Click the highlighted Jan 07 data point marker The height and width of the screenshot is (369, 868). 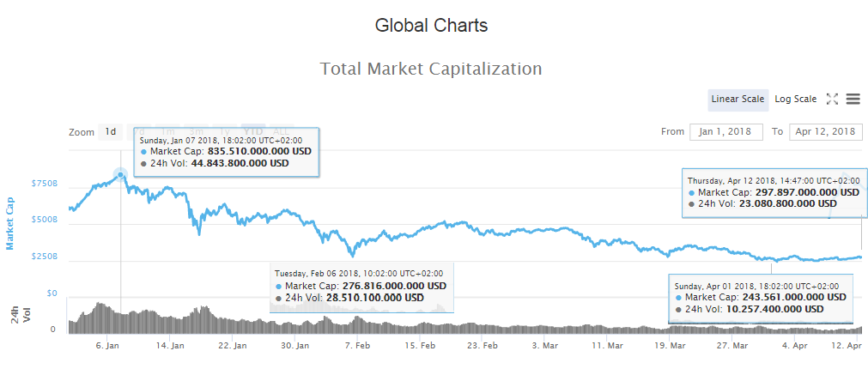[120, 174]
